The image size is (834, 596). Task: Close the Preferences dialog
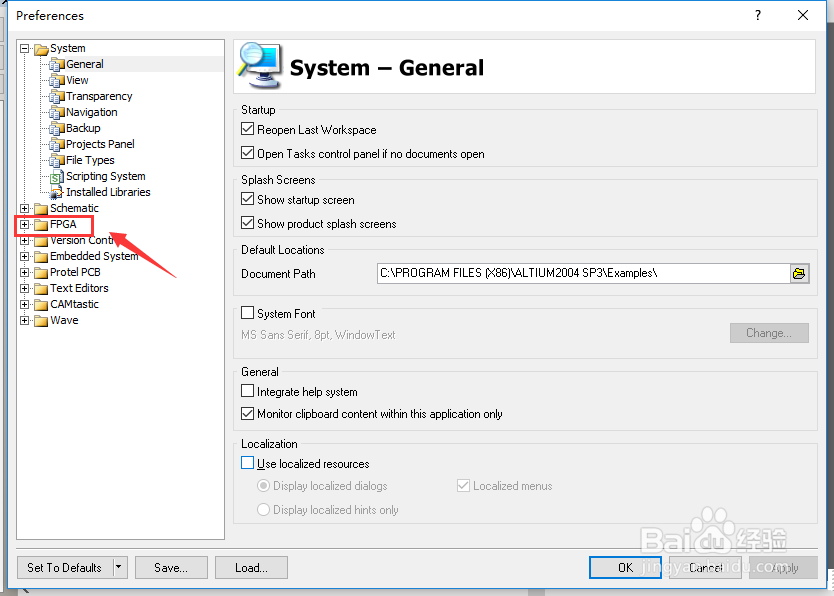pos(803,15)
